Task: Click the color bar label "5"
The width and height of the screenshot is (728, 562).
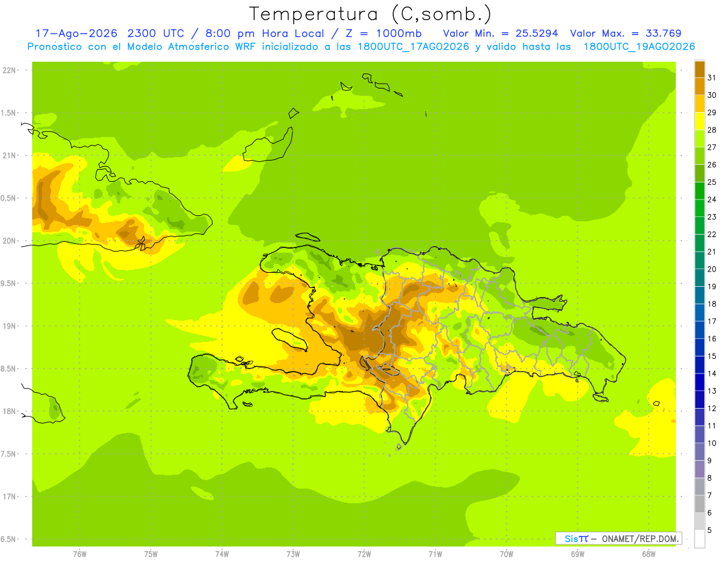Action: click(710, 530)
